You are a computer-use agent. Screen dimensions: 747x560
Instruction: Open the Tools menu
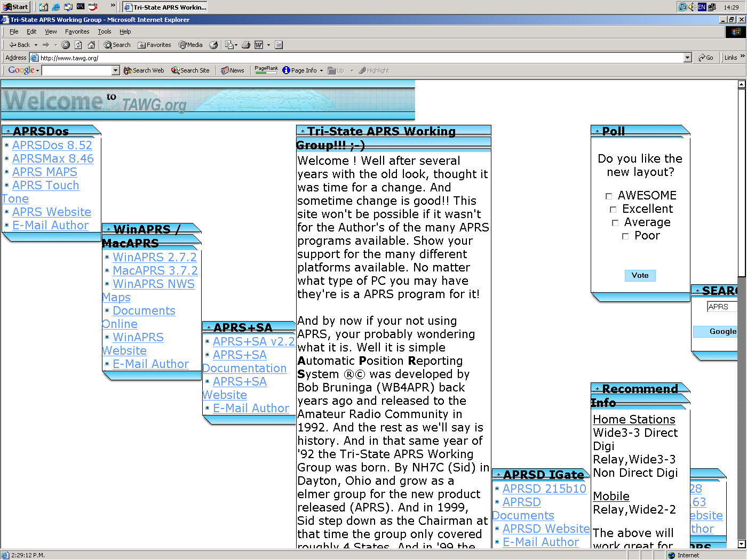[x=104, y=31]
